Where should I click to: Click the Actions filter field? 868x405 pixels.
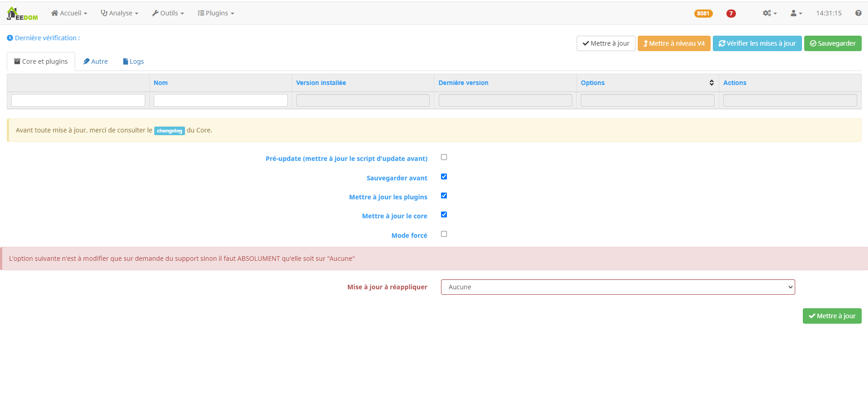point(790,100)
